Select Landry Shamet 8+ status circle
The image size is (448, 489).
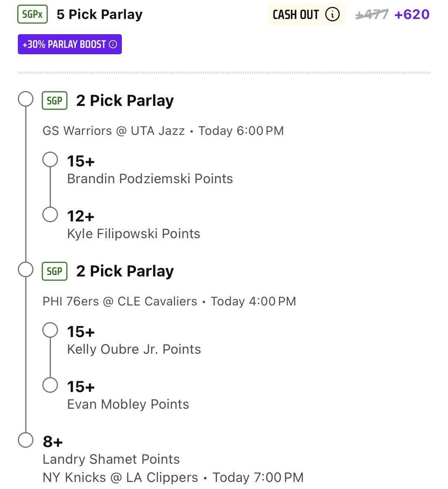(26, 440)
